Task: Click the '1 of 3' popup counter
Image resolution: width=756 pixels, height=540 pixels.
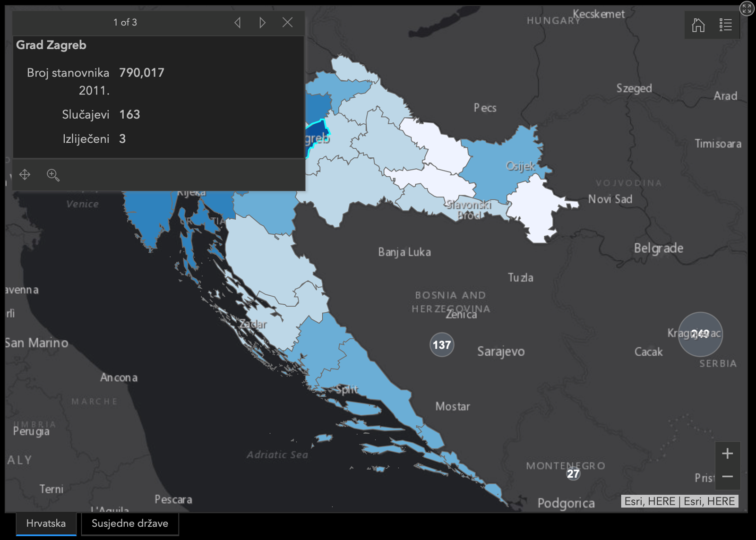Action: tap(125, 22)
